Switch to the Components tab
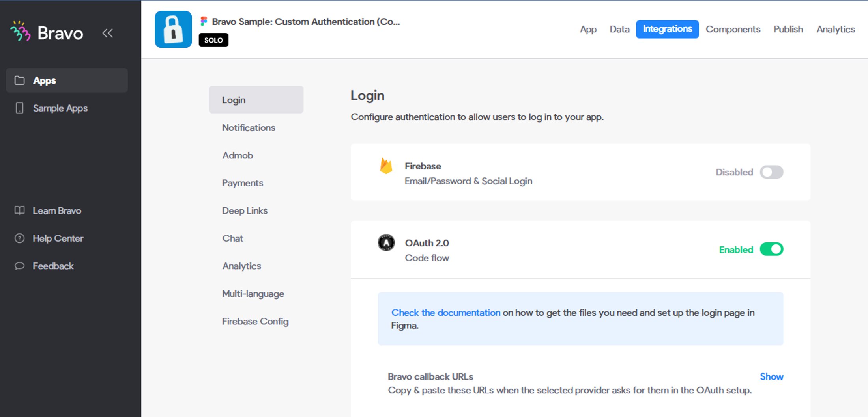868x417 pixels. 733,29
